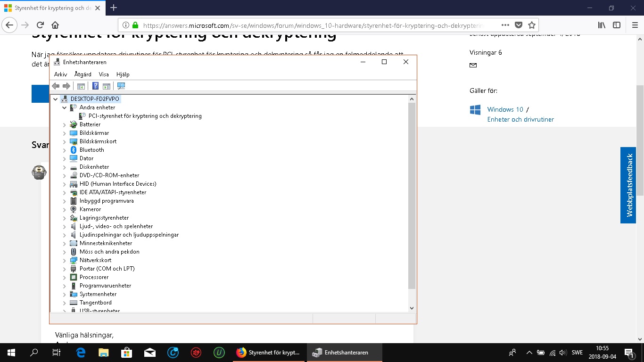Select the Systemenheter row

coord(98,294)
